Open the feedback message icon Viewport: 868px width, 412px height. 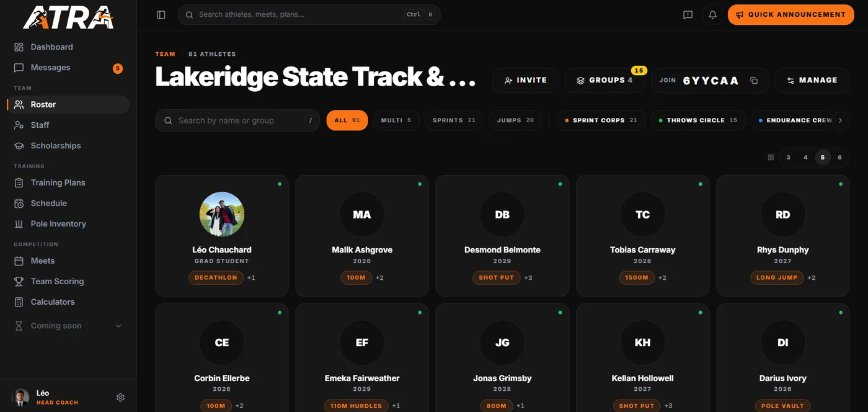(x=688, y=15)
